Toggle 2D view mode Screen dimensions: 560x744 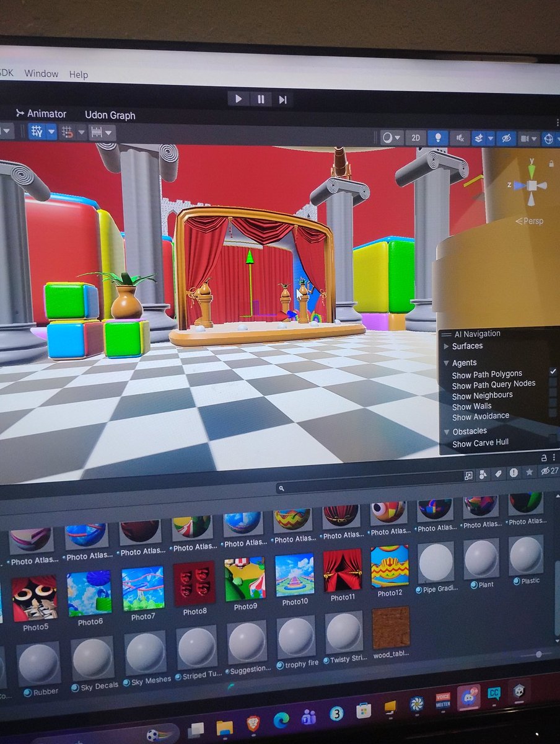tap(416, 138)
